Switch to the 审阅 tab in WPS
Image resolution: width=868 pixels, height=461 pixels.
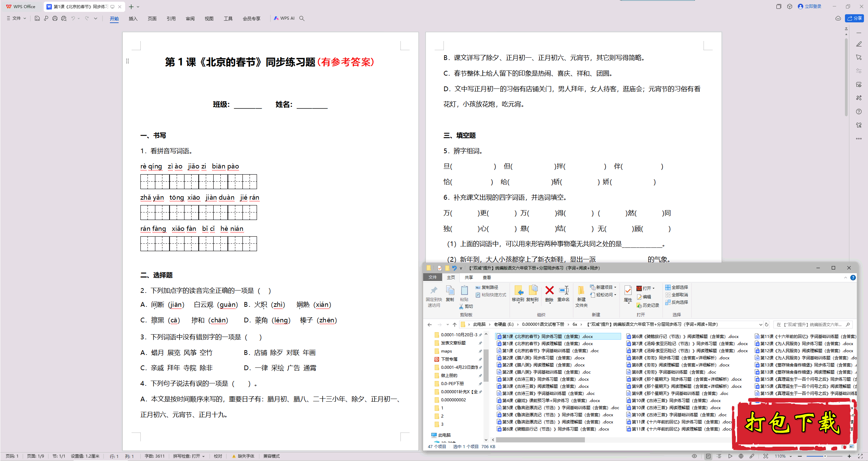190,19
